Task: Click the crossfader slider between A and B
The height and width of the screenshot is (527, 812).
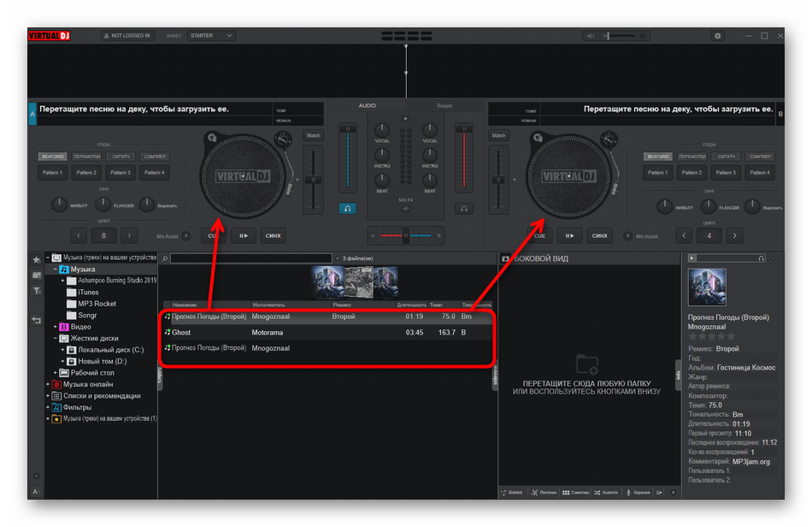Action: coord(405,235)
